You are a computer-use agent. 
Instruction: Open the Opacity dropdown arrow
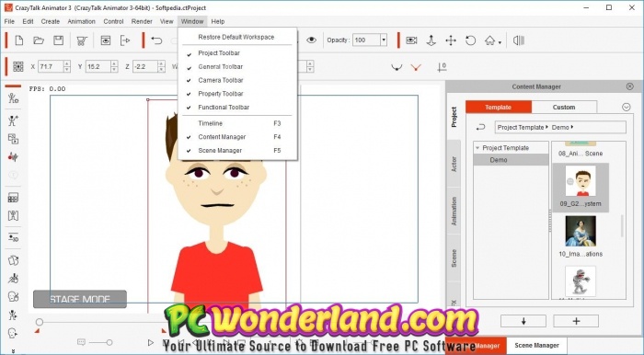pyautogui.click(x=384, y=40)
